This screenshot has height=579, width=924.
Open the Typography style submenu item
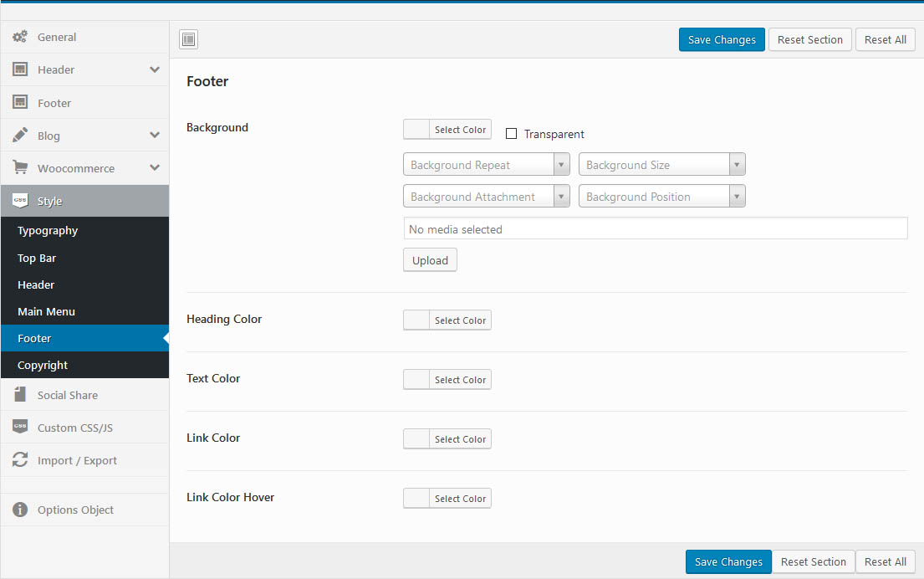pos(48,231)
